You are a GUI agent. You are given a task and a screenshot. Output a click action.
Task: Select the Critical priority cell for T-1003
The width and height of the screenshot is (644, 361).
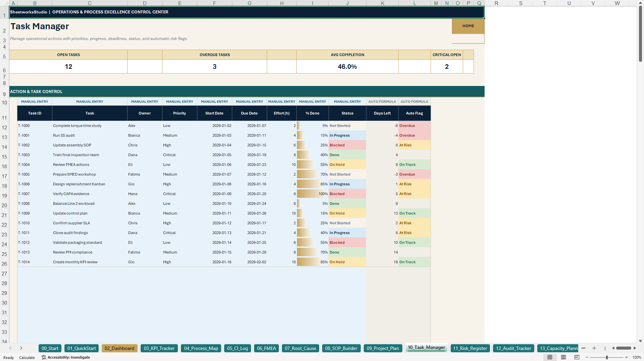(x=180, y=155)
